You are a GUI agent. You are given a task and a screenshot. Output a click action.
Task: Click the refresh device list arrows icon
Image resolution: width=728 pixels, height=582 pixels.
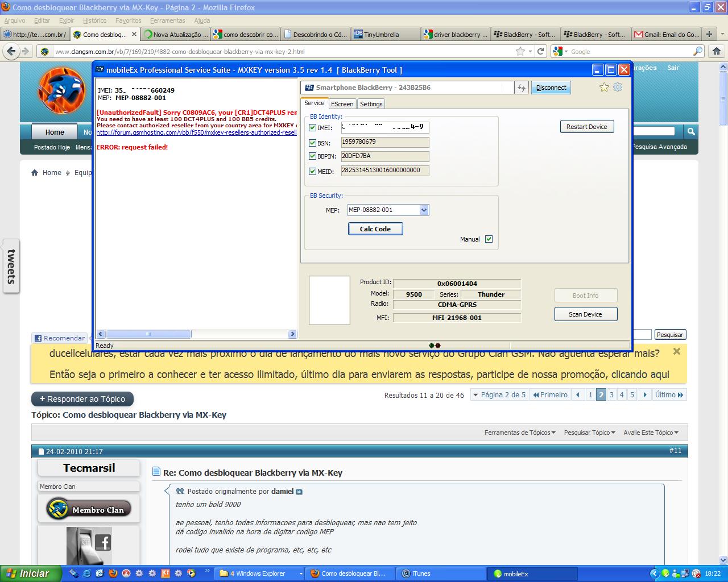(x=521, y=88)
